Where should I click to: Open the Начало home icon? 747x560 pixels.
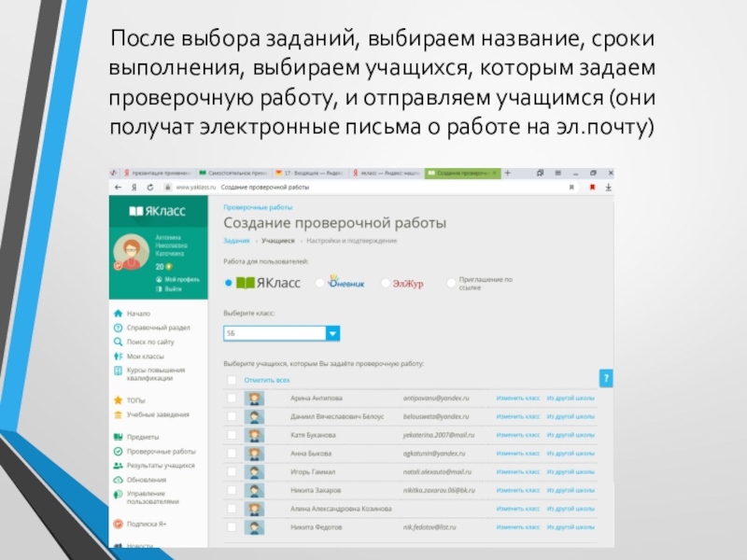pyautogui.click(x=119, y=314)
